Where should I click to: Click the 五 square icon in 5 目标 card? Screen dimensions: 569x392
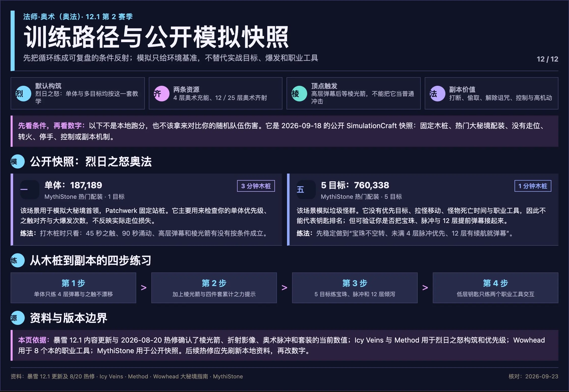pos(306,190)
